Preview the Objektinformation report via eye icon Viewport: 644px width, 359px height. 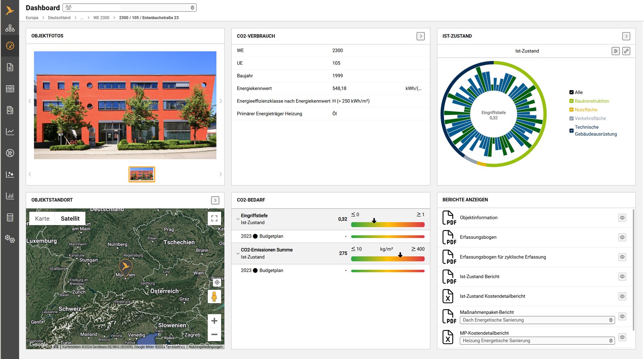tap(622, 218)
